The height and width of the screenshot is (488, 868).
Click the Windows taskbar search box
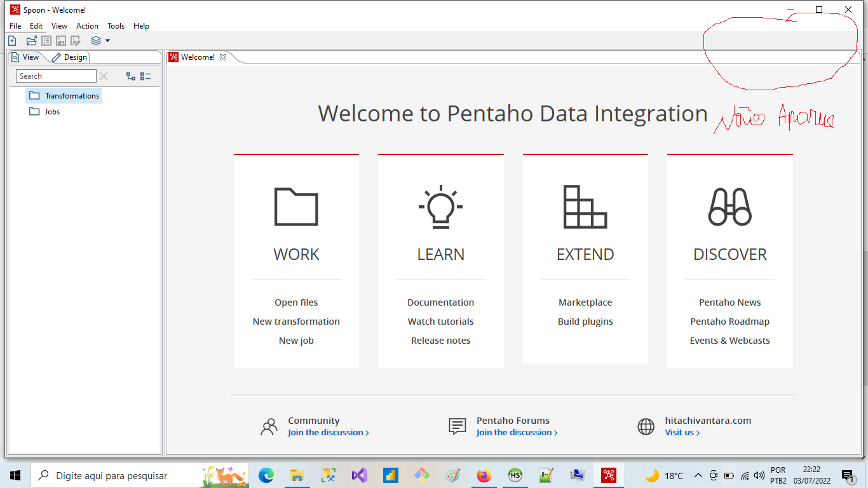click(140, 475)
